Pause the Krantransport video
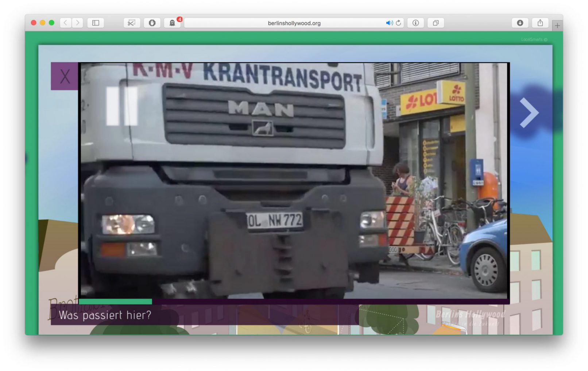This screenshot has width=588, height=371. coord(122,106)
